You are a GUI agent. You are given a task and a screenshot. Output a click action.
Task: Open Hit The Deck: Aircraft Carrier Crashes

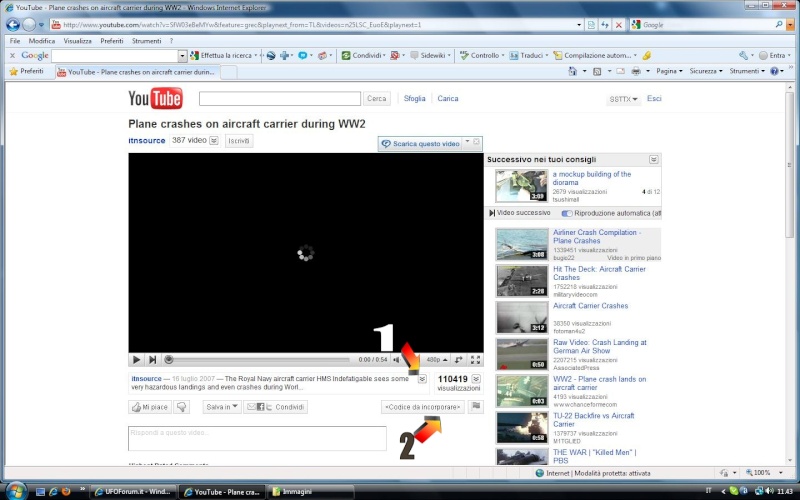[599, 273]
